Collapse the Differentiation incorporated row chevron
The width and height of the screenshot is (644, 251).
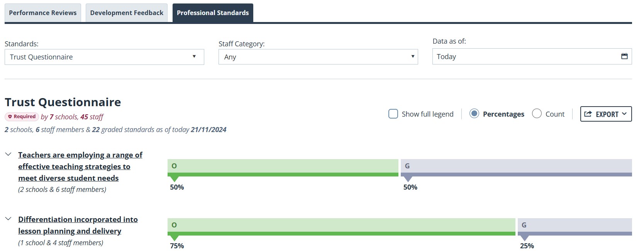tap(8, 219)
